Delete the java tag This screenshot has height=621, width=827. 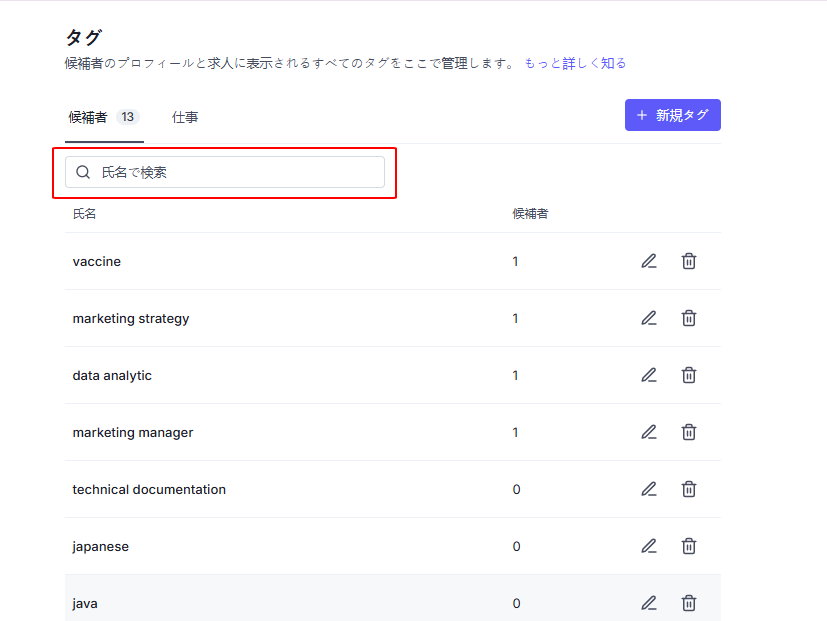(x=688, y=603)
